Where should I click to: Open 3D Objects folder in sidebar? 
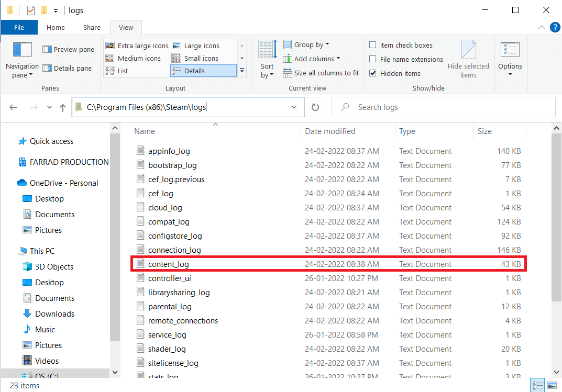click(x=54, y=267)
